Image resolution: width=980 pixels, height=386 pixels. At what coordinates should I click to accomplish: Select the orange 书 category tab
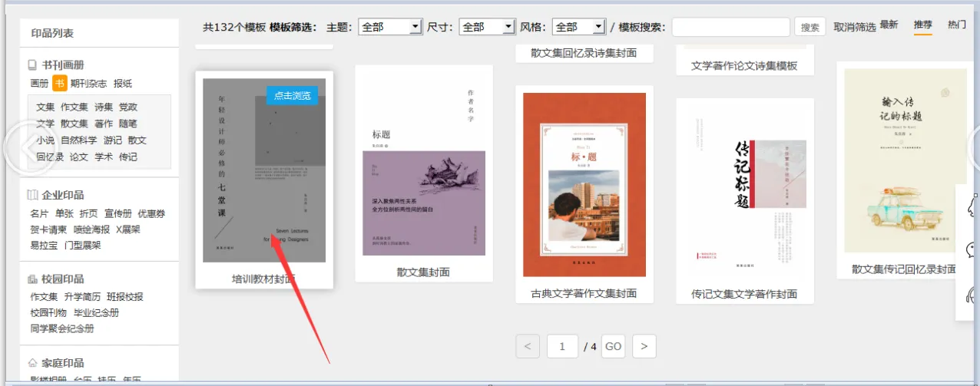(59, 84)
